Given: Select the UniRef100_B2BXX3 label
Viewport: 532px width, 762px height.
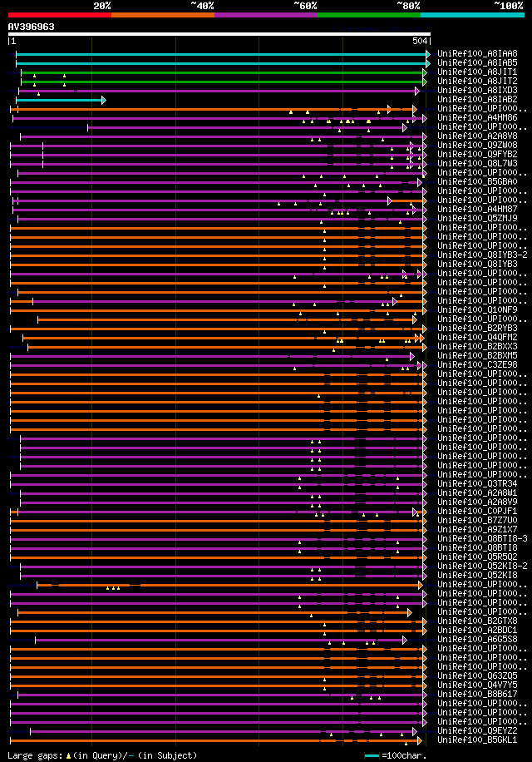Looking at the screenshot, I should point(477,347).
